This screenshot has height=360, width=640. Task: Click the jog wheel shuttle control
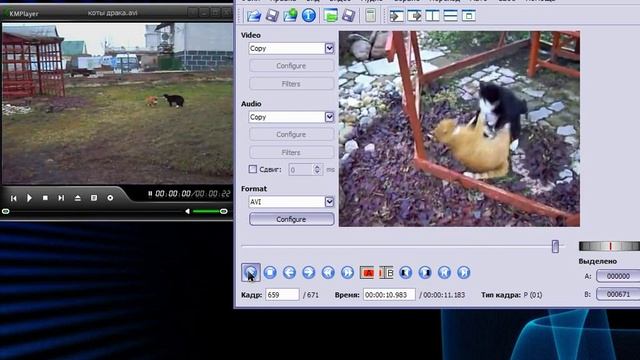click(609, 246)
